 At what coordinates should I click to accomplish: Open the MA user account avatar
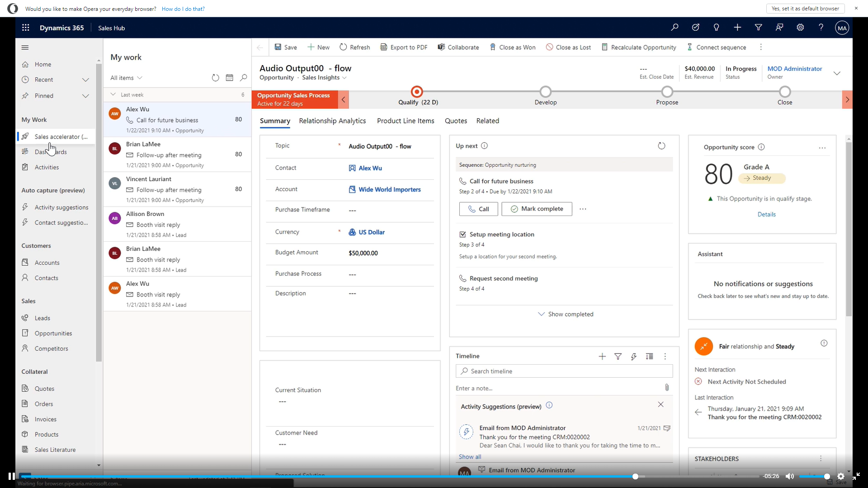click(842, 28)
